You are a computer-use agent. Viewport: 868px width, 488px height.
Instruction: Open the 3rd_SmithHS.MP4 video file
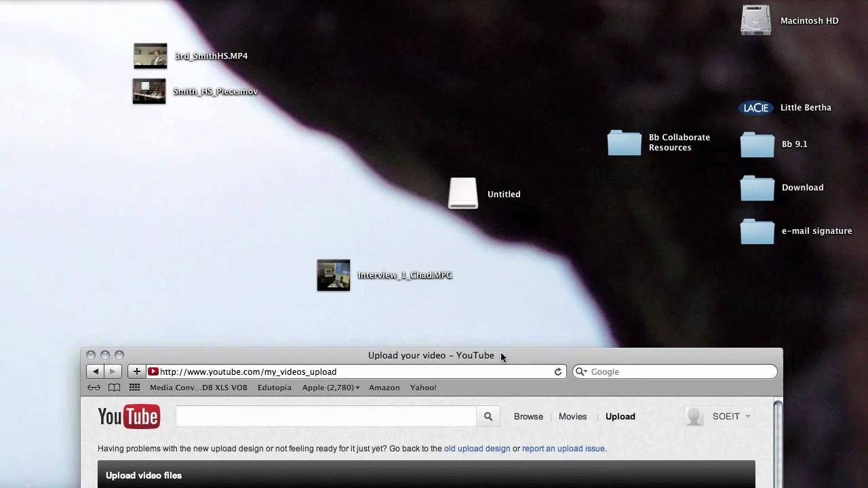pyautogui.click(x=151, y=56)
